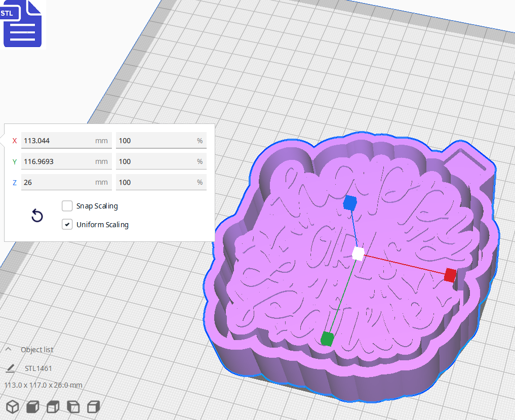This screenshot has height=420, width=515.
Task: Click the X dimension mm field
Action: click(x=58, y=141)
